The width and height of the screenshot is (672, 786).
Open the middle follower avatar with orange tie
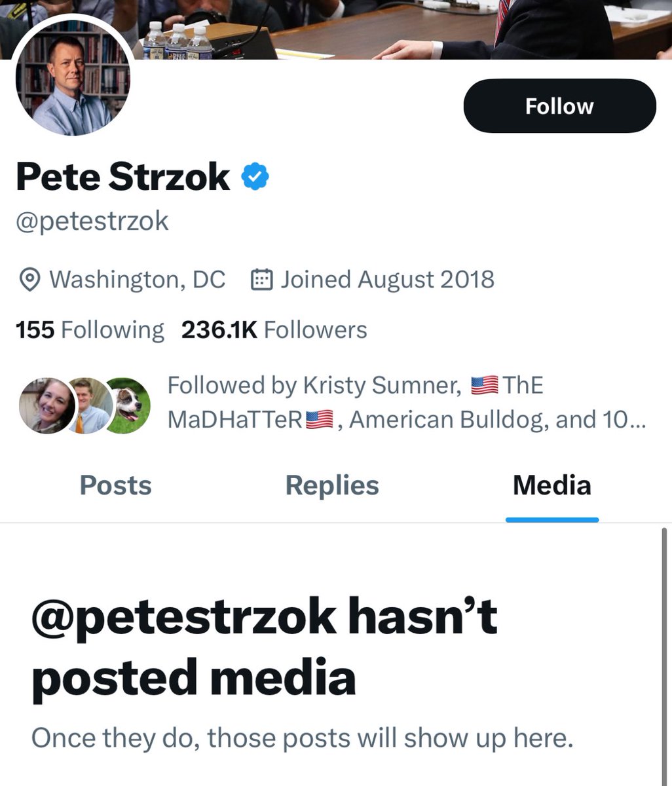[89, 405]
